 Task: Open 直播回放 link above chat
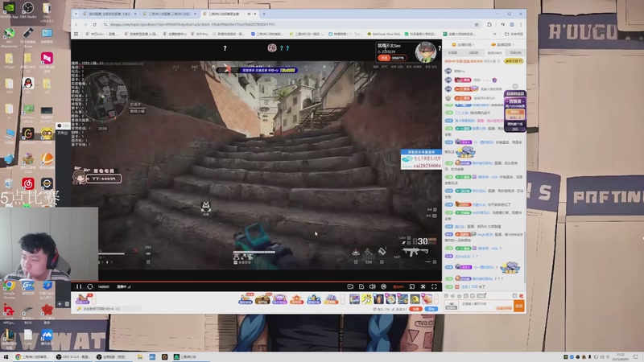[x=502, y=45]
